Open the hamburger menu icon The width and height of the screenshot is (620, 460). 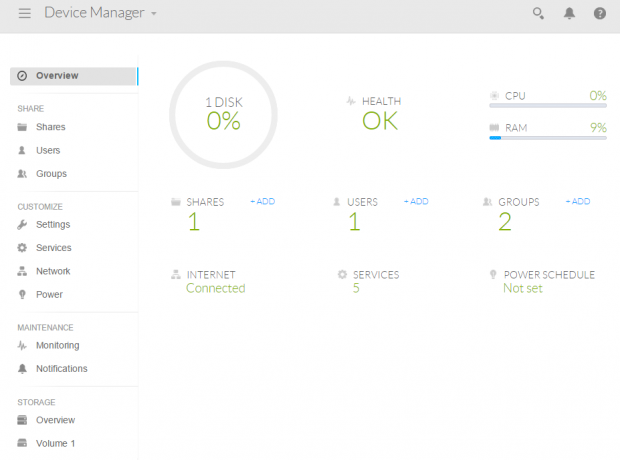(x=25, y=13)
